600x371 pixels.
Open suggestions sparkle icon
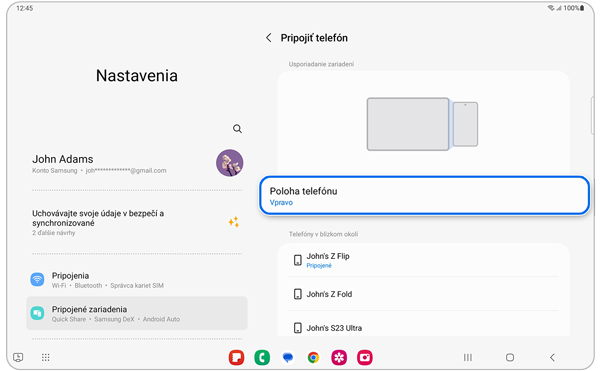234,222
